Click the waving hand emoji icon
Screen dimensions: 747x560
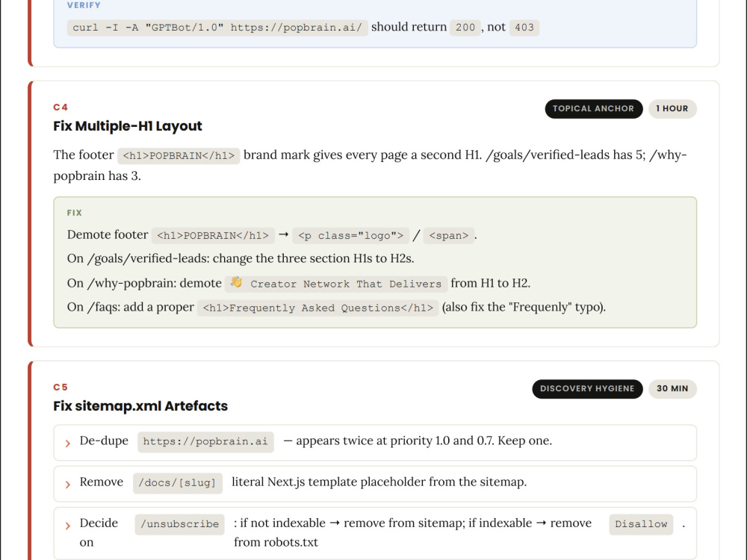click(x=236, y=282)
